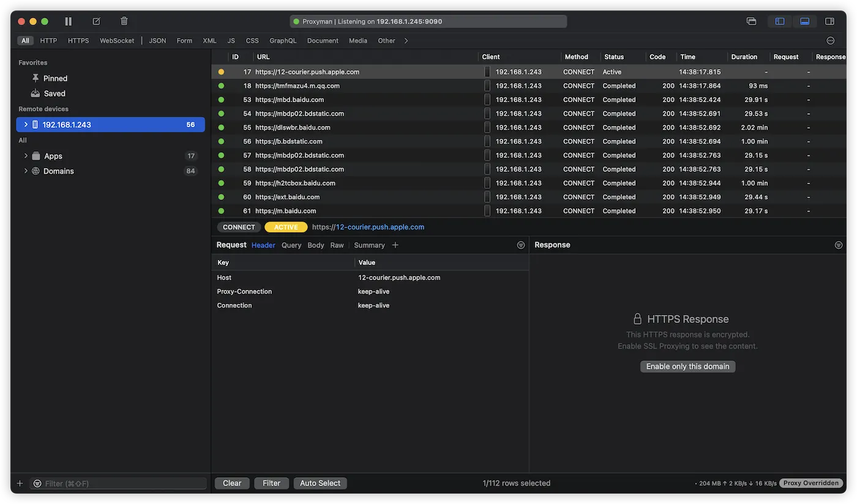Open the more options ellipsis circle icon
Viewport: 857px width, 504px height.
click(x=831, y=40)
